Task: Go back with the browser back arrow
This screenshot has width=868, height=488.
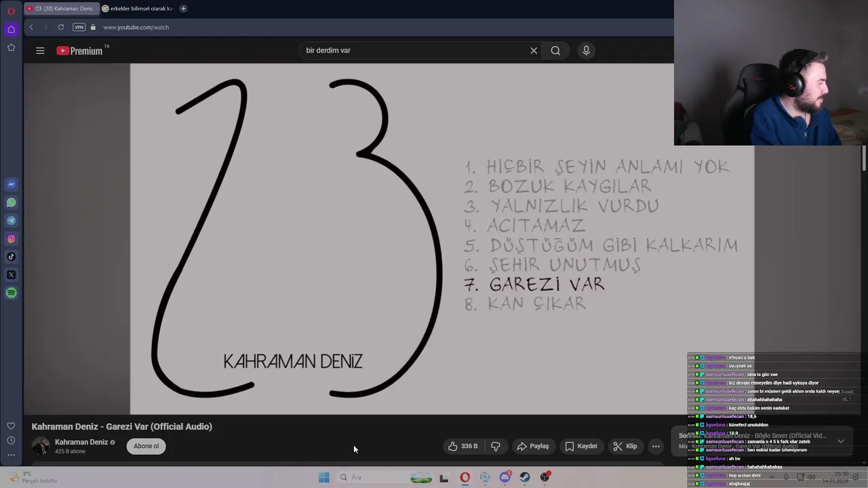Action: click(31, 27)
